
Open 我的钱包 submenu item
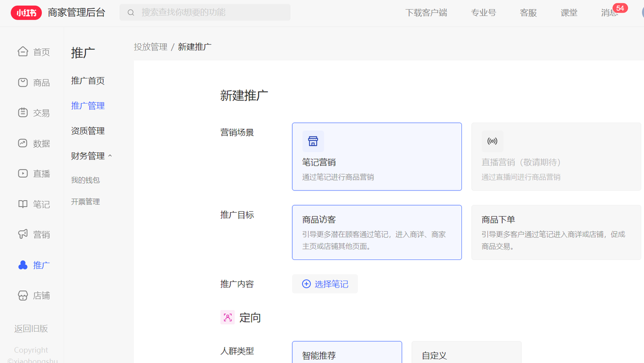tap(86, 180)
